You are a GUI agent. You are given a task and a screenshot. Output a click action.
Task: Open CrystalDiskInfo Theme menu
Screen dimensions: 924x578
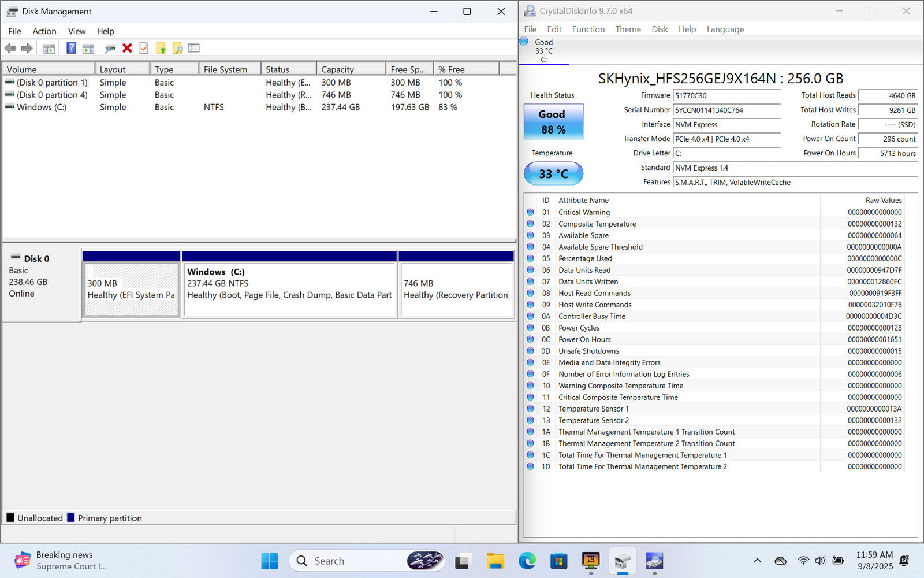[628, 29]
